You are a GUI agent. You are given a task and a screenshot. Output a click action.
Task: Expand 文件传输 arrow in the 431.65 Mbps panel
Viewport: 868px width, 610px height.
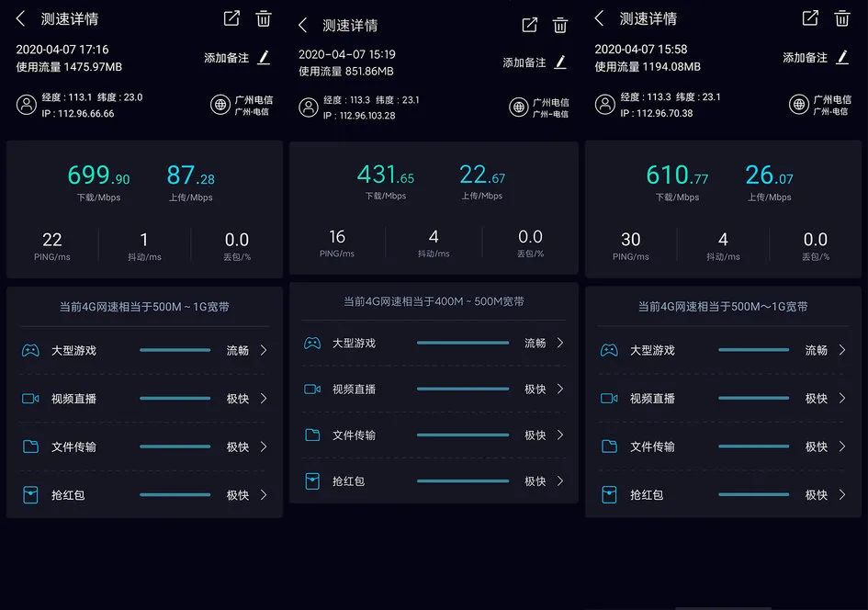coord(560,435)
